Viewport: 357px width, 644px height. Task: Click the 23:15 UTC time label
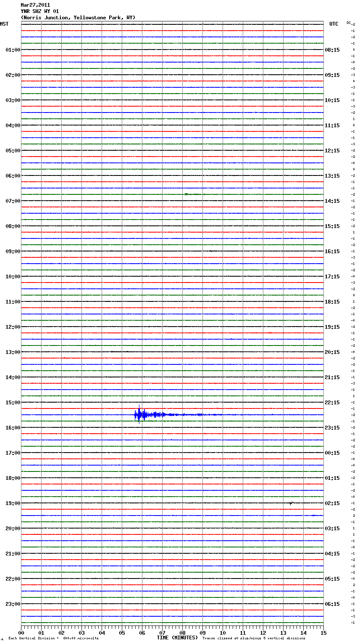click(x=332, y=428)
